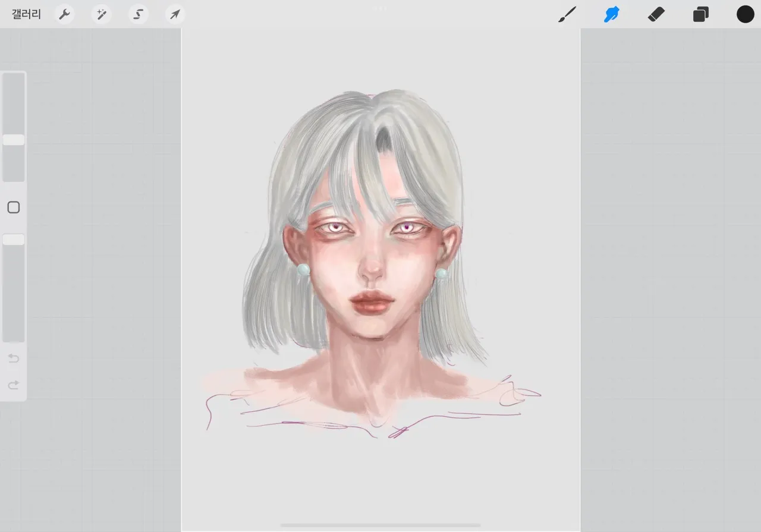Select the Smudge tool
Image resolution: width=761 pixels, height=532 pixels.
[611, 14]
